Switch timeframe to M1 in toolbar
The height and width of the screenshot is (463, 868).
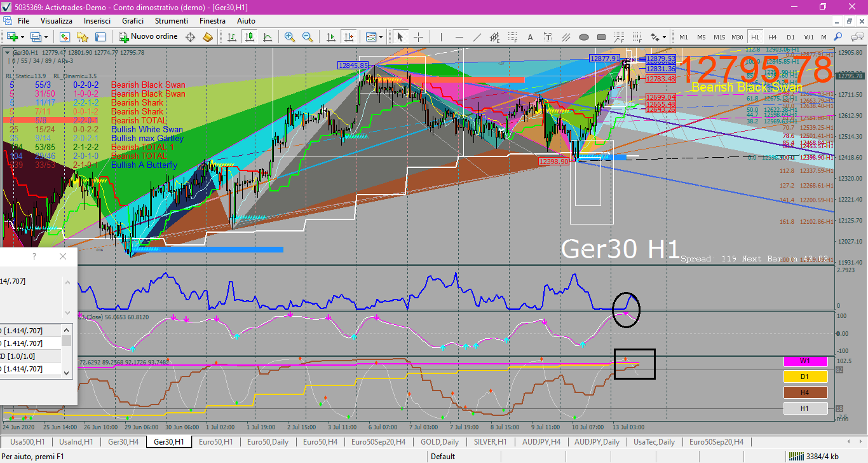(684, 37)
